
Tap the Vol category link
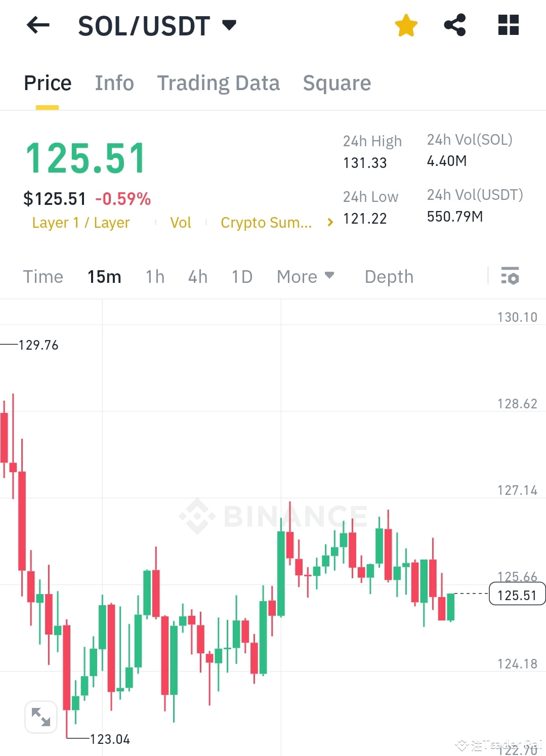click(x=181, y=222)
